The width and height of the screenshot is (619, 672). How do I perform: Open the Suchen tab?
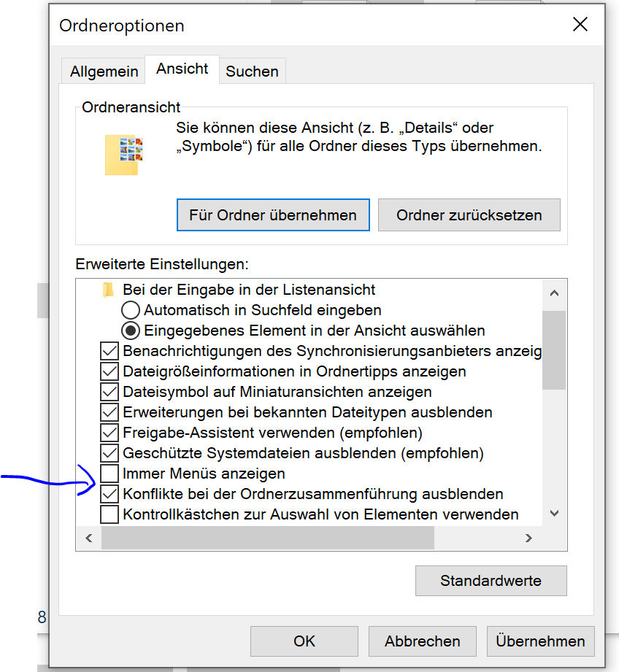point(252,72)
